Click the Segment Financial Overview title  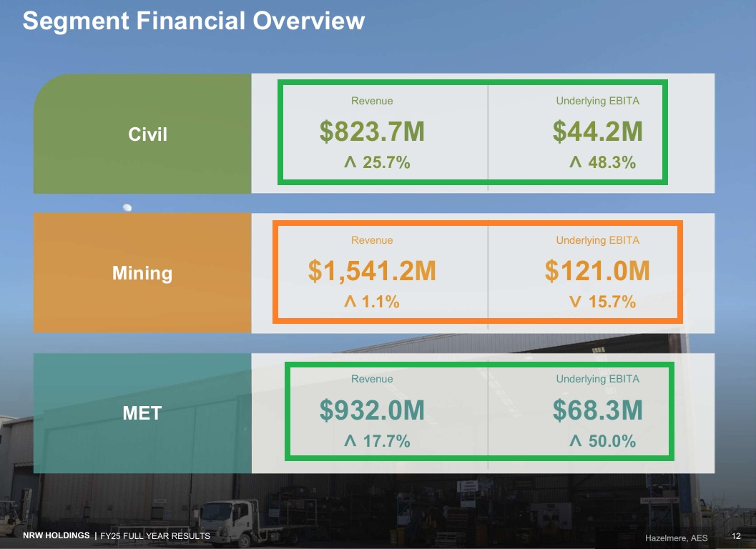193,21
